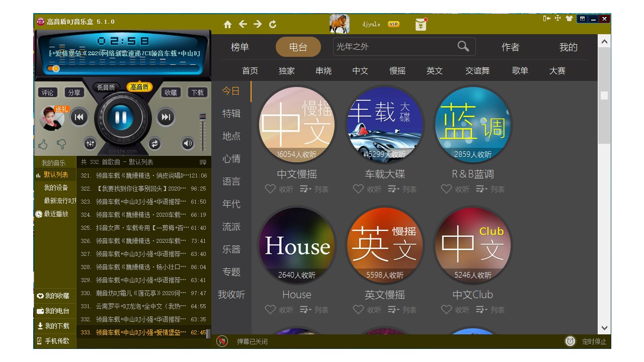
Task: Open the 列表 dropdown for R&B蓝调
Action: coord(491,189)
